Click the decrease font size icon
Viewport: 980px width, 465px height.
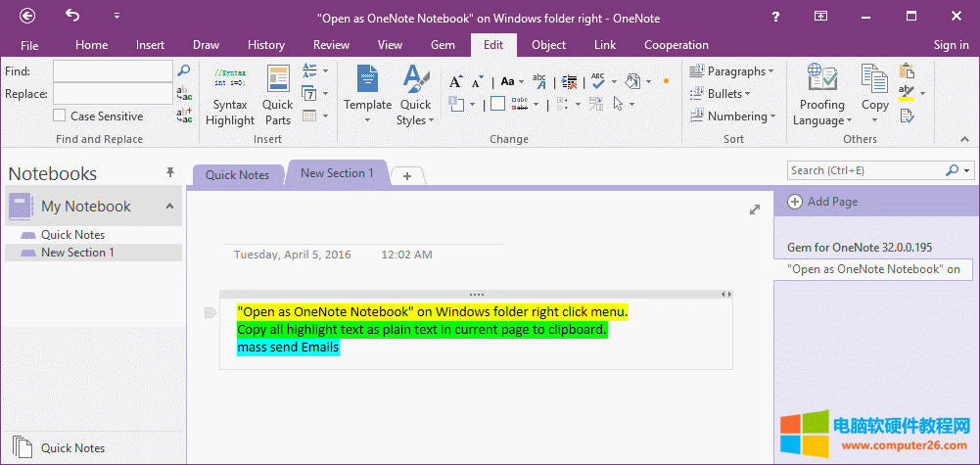(475, 82)
